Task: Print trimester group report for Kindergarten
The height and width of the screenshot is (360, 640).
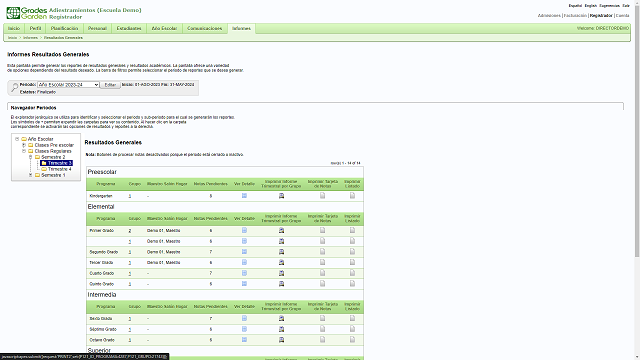Action: pos(281,196)
